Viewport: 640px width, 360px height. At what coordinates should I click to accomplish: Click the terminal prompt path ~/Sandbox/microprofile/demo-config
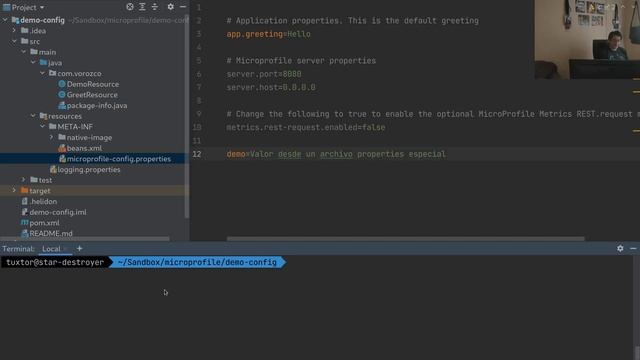[197, 262]
